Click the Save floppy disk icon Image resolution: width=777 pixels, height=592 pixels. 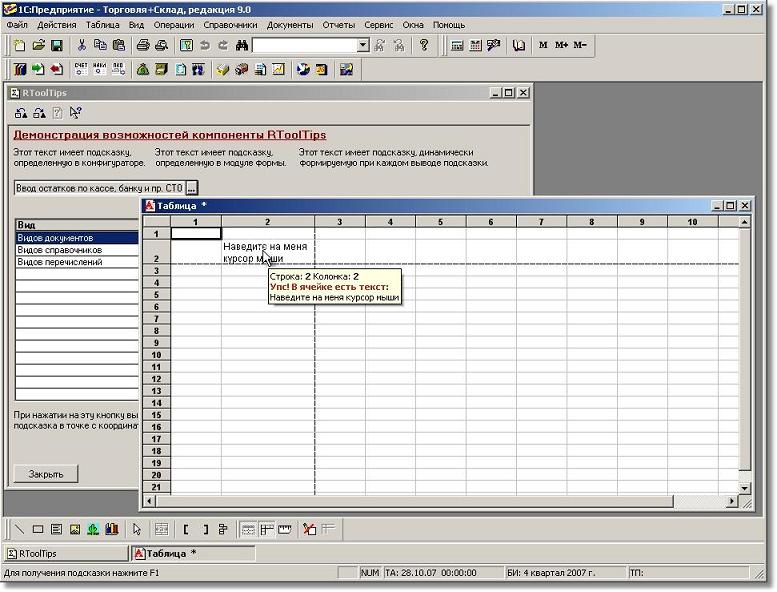(x=57, y=45)
